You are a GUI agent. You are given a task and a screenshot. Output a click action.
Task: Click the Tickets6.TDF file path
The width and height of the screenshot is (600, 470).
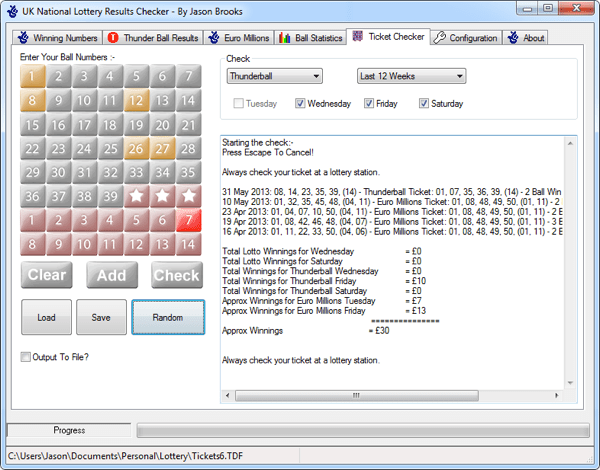(x=126, y=456)
